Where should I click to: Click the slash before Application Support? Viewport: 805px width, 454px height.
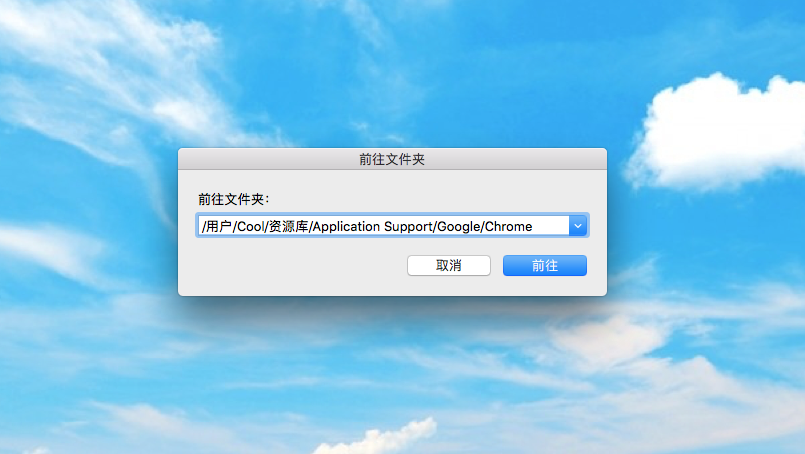[310, 226]
